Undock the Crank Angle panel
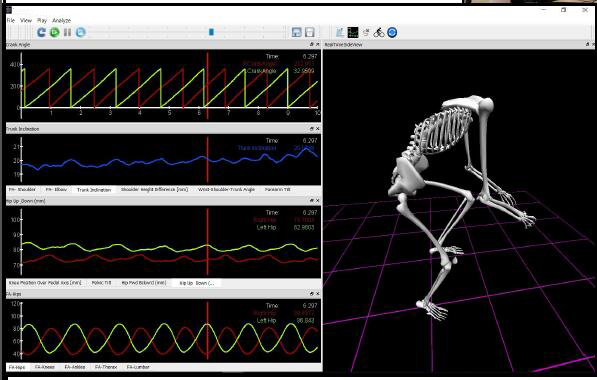 pyautogui.click(x=311, y=45)
